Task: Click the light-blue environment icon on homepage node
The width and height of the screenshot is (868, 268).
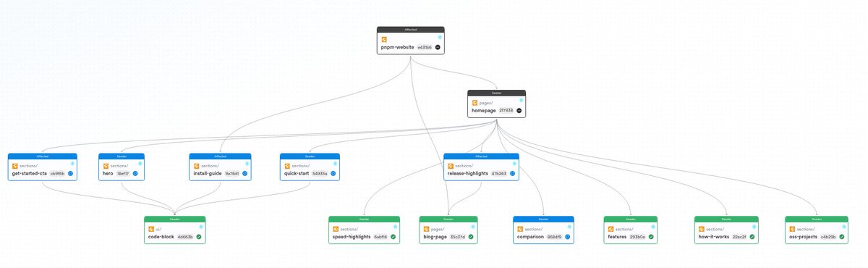Action: point(521,100)
